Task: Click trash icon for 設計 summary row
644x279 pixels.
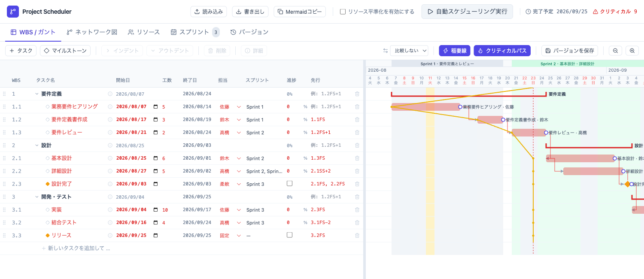Action: 357,145
